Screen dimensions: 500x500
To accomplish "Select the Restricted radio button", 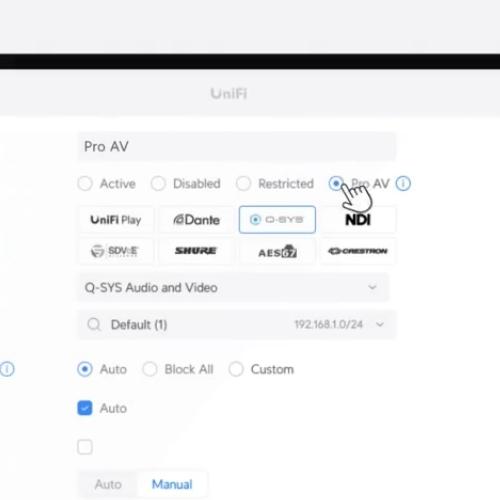I will tap(243, 183).
